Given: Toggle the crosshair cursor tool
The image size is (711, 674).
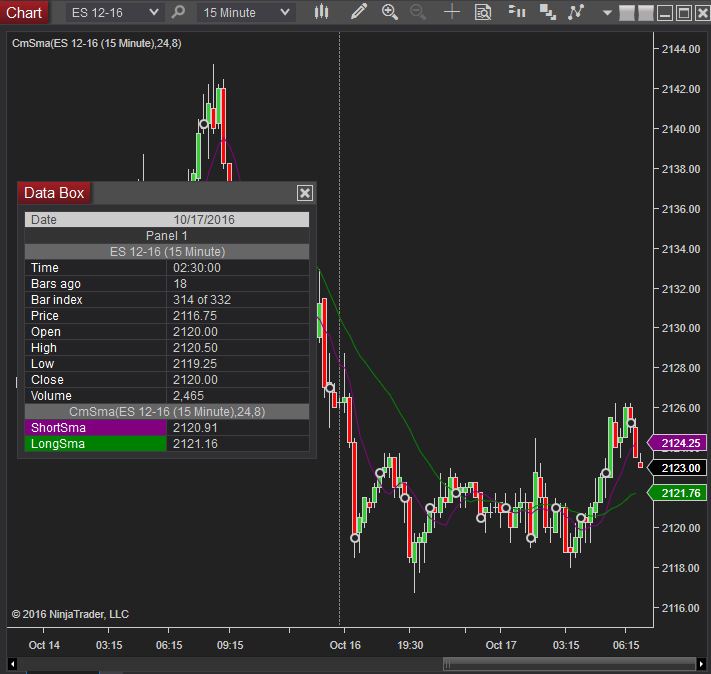Looking at the screenshot, I should coord(451,12).
